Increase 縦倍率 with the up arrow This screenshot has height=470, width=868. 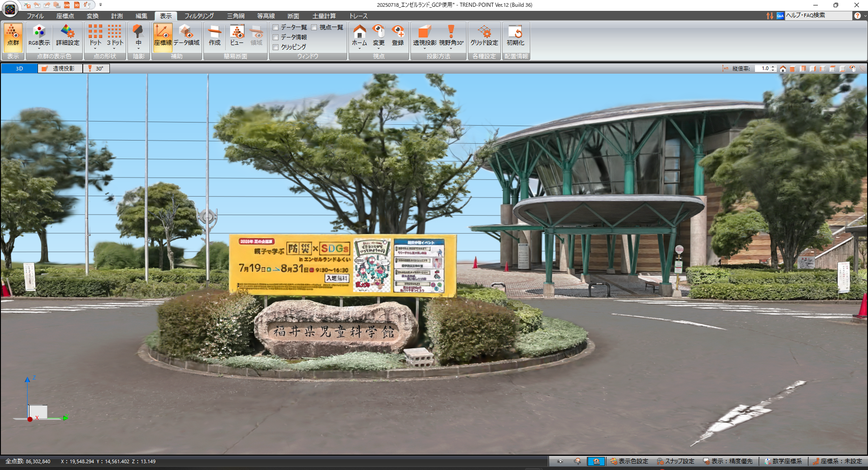click(774, 67)
